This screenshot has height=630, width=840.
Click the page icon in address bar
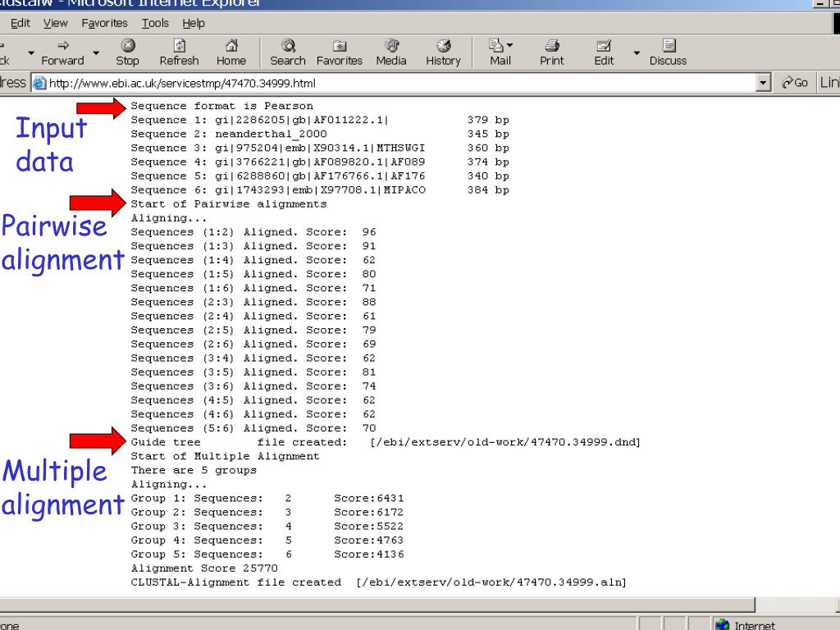tap(39, 83)
